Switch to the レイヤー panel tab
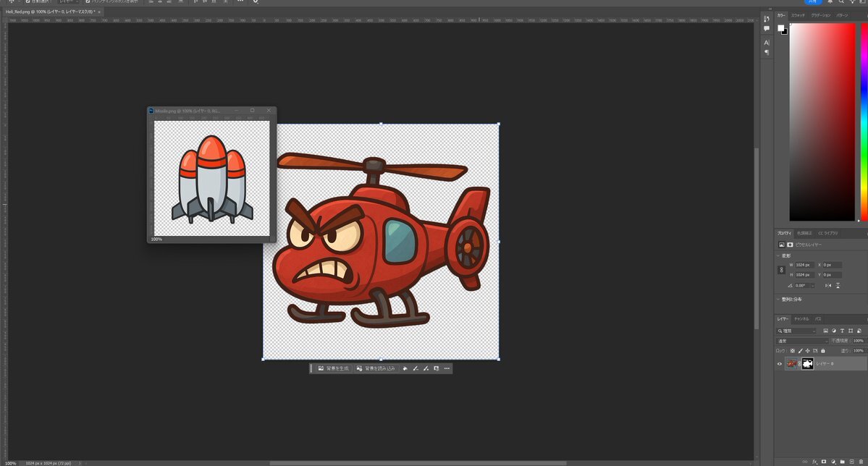The image size is (868, 466). click(x=782, y=319)
